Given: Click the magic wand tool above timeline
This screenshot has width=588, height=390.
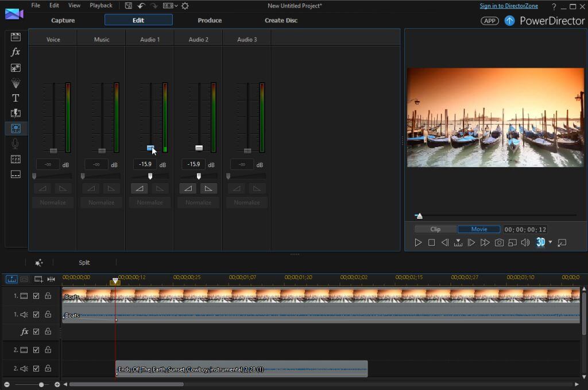Looking at the screenshot, I should 38,262.
